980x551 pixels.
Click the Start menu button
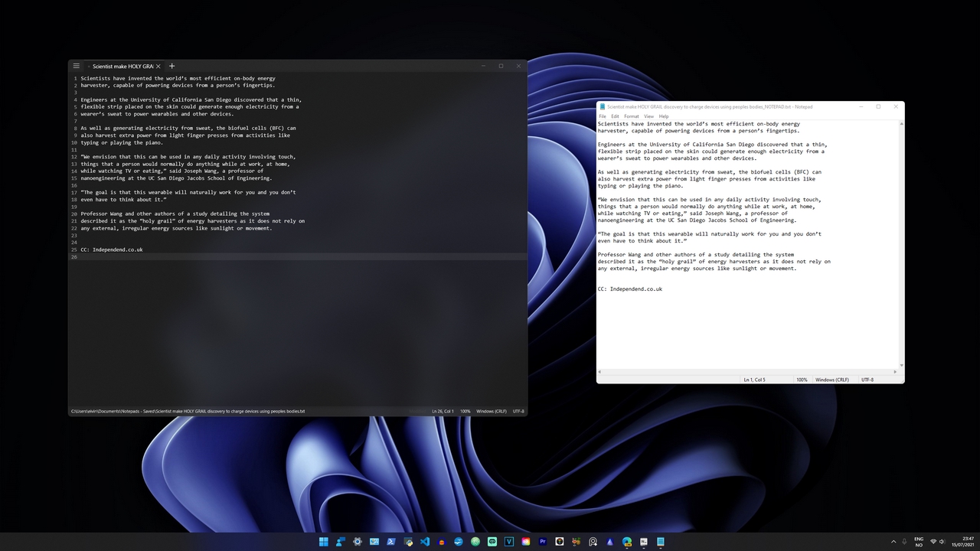[324, 542]
